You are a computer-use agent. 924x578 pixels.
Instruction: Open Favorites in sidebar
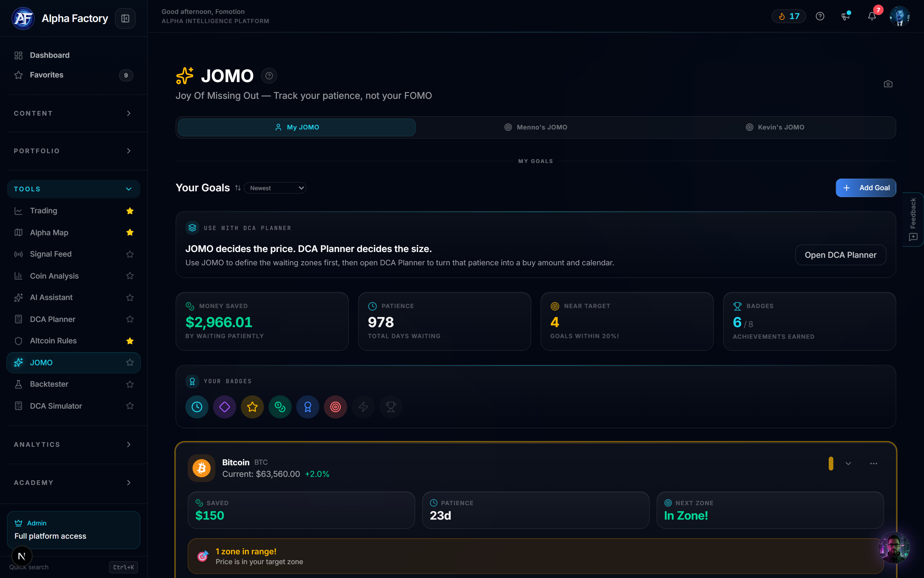pyautogui.click(x=74, y=75)
